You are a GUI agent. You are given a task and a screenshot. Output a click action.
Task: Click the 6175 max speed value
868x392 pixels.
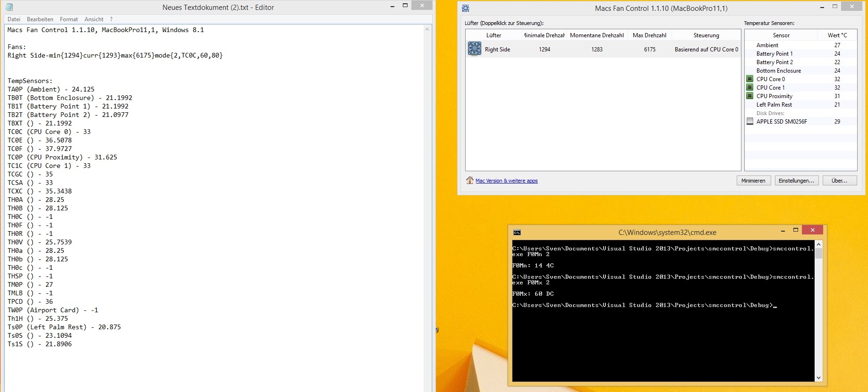coord(650,49)
